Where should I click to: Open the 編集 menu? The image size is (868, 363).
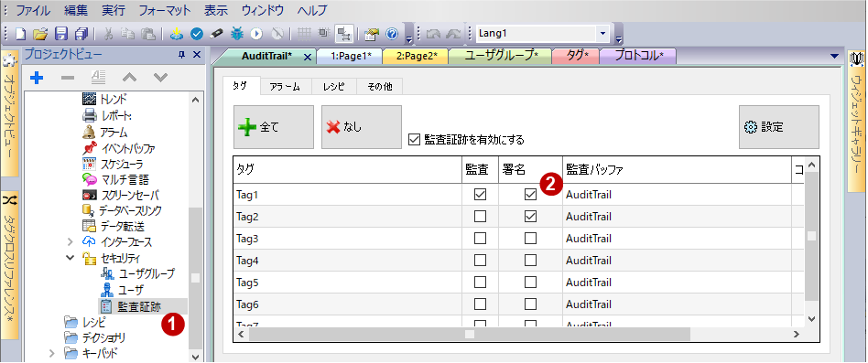(75, 10)
